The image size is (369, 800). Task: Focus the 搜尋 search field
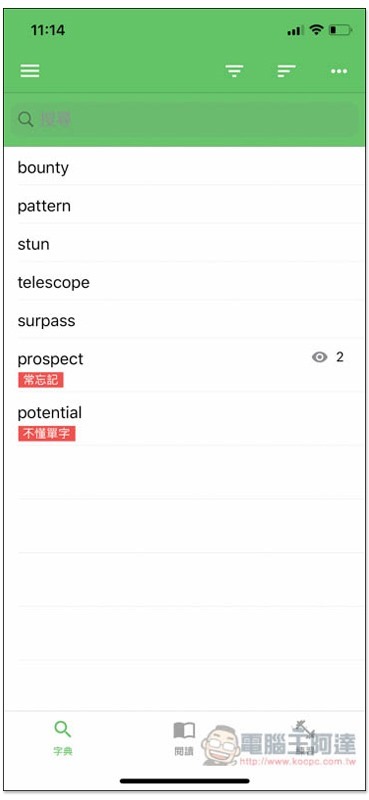pos(184,119)
